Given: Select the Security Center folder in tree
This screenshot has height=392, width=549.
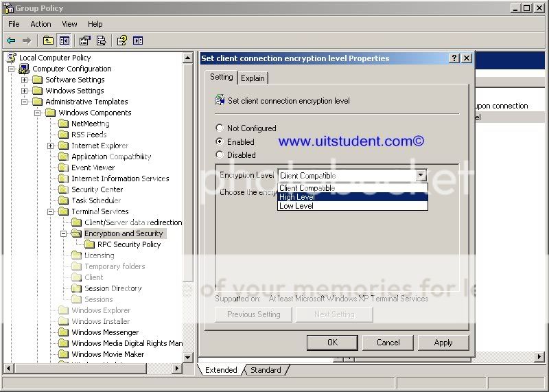Looking at the screenshot, I should pyautogui.click(x=97, y=189).
